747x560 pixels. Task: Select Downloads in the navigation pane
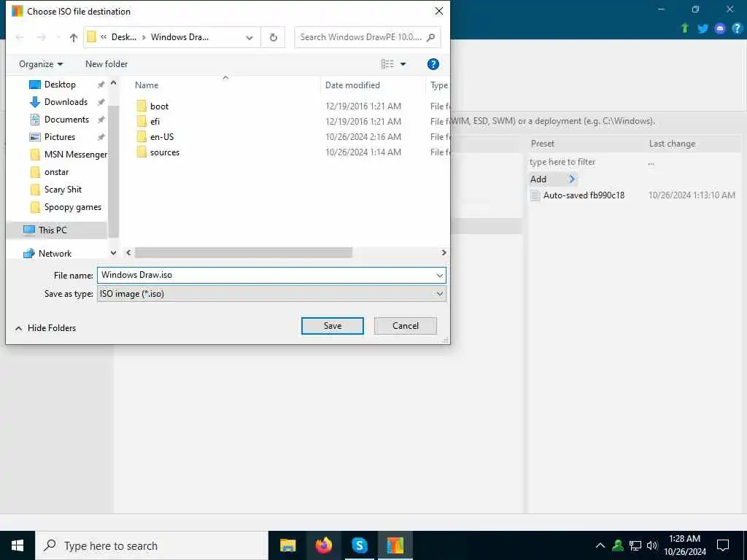(x=66, y=102)
